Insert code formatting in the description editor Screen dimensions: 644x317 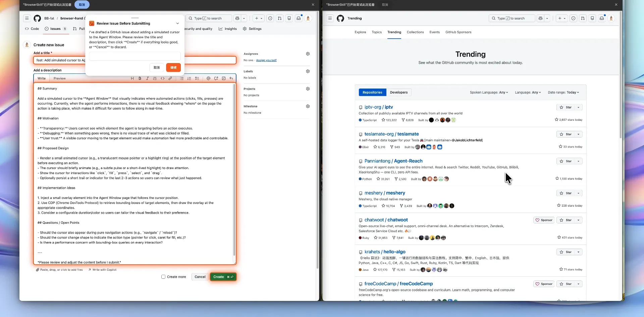[163, 78]
